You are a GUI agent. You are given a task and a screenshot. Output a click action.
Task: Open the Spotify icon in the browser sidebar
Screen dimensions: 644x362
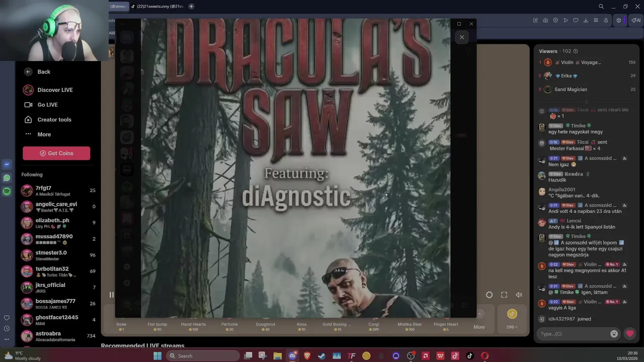point(7,192)
